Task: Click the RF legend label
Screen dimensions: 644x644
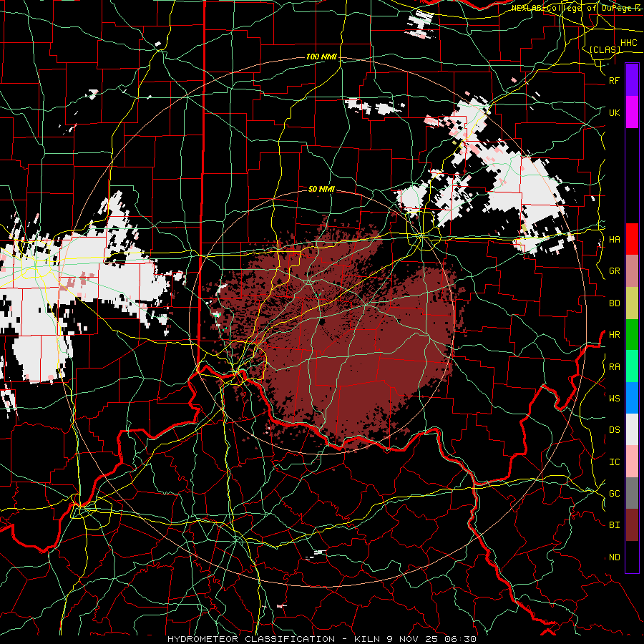Action: 614,80
